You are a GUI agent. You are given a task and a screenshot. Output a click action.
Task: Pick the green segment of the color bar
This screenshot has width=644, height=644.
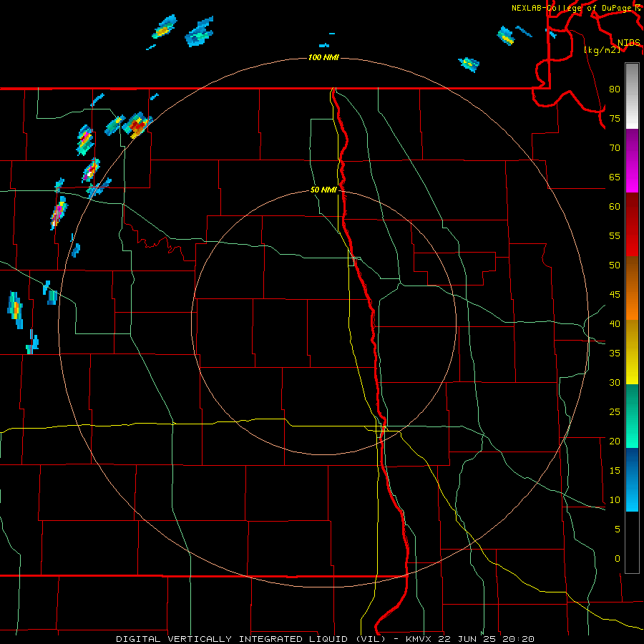point(632,416)
